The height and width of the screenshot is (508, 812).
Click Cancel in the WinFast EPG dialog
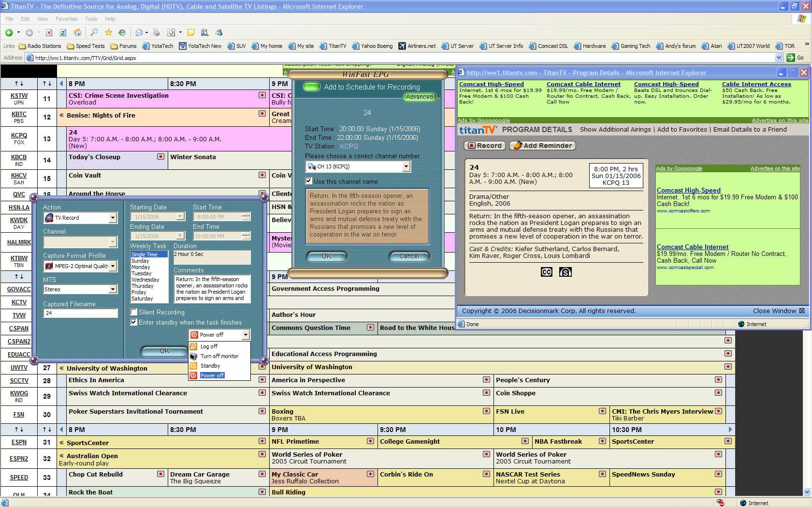pyautogui.click(x=409, y=256)
